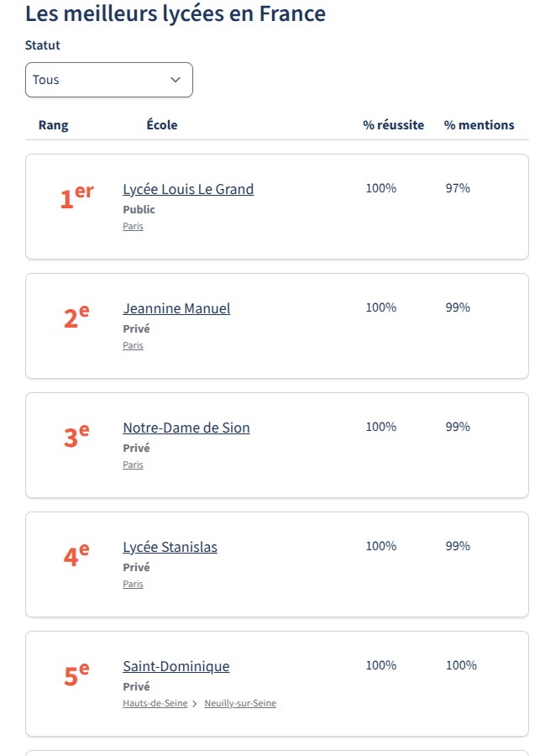Click Paris link under Jeannine Manuel

click(133, 346)
